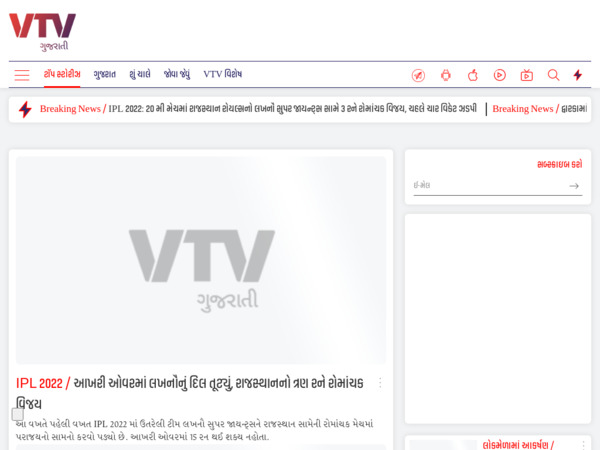Select the જોવા જેવું menu item
This screenshot has height=450, width=600.
pos(177,74)
